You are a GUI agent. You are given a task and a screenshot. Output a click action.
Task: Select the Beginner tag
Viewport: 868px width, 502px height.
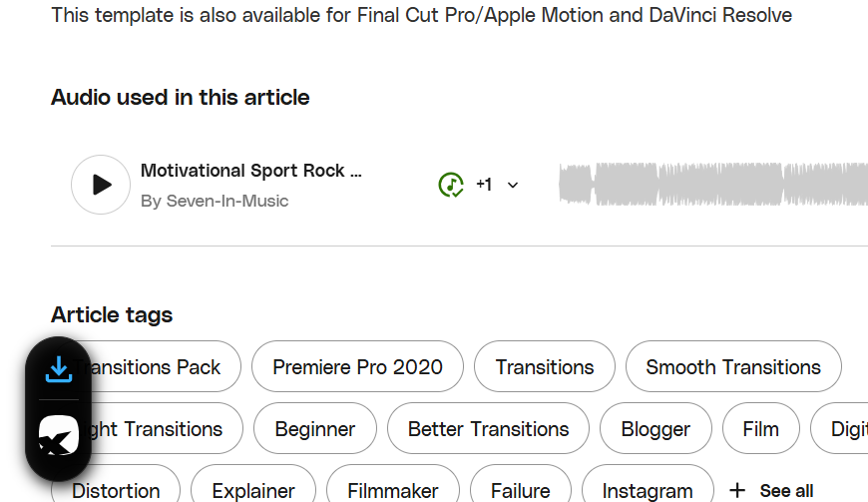coord(315,428)
